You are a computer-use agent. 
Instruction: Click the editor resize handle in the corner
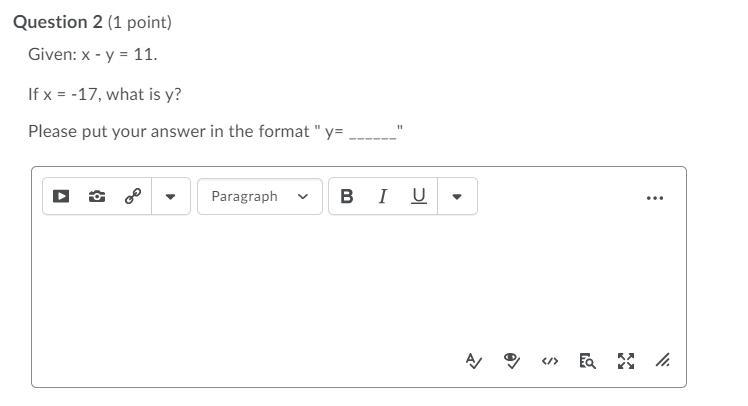662,361
